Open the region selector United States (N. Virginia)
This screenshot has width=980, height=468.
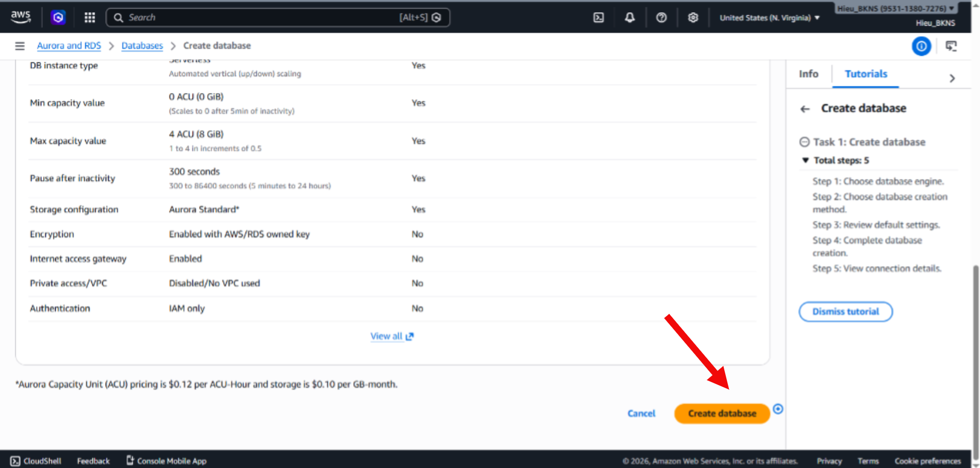coord(769,18)
